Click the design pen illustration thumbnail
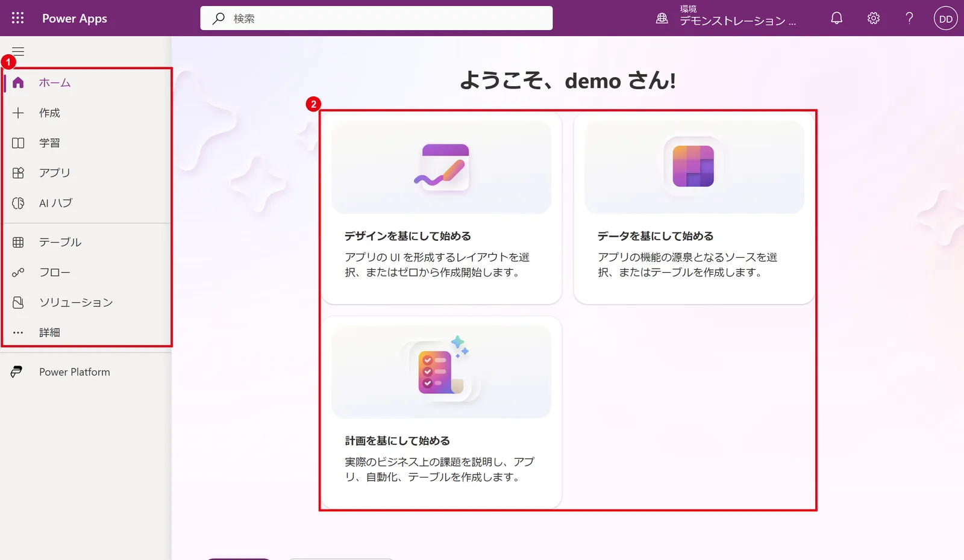The image size is (964, 560). click(442, 167)
